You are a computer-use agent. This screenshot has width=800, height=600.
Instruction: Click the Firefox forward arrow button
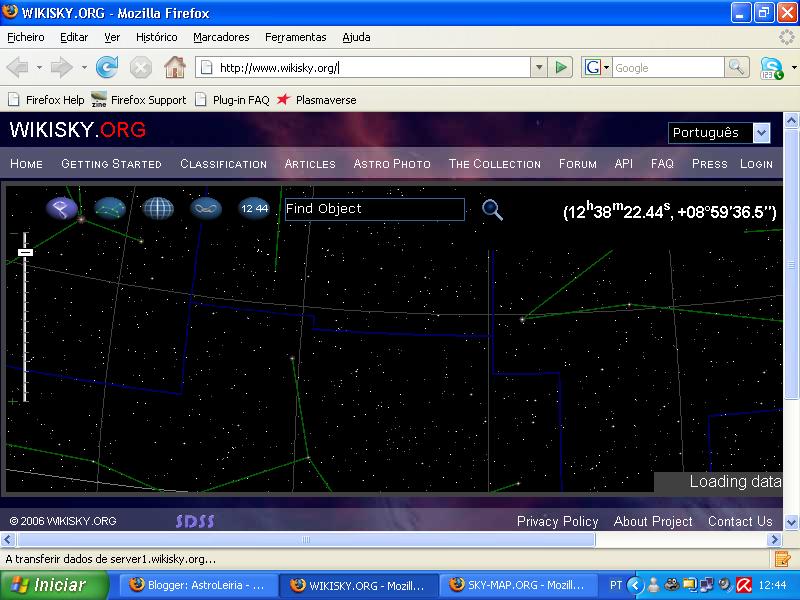click(62, 67)
